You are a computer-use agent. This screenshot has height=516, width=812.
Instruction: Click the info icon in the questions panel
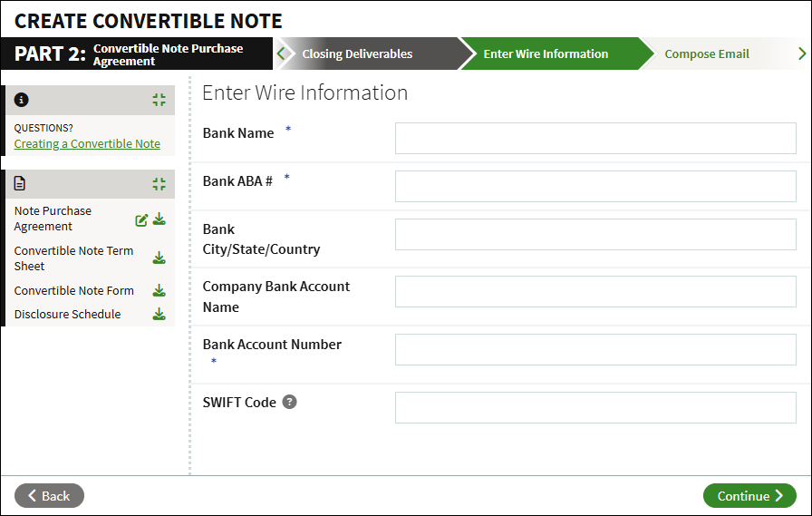(21, 100)
